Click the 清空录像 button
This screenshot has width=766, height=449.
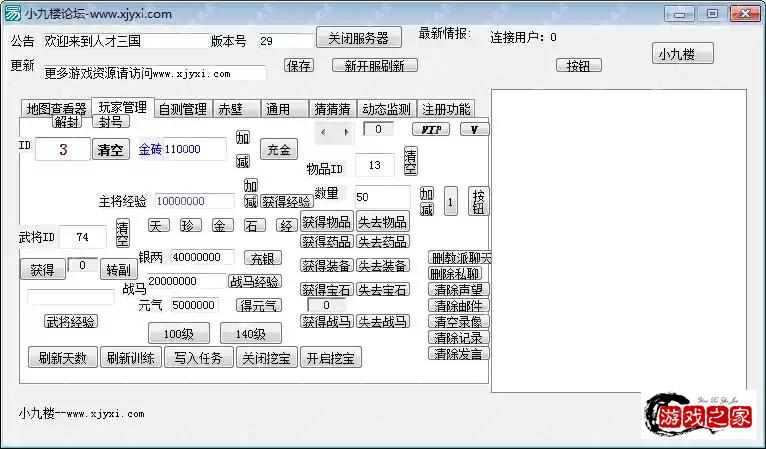[x=459, y=321]
